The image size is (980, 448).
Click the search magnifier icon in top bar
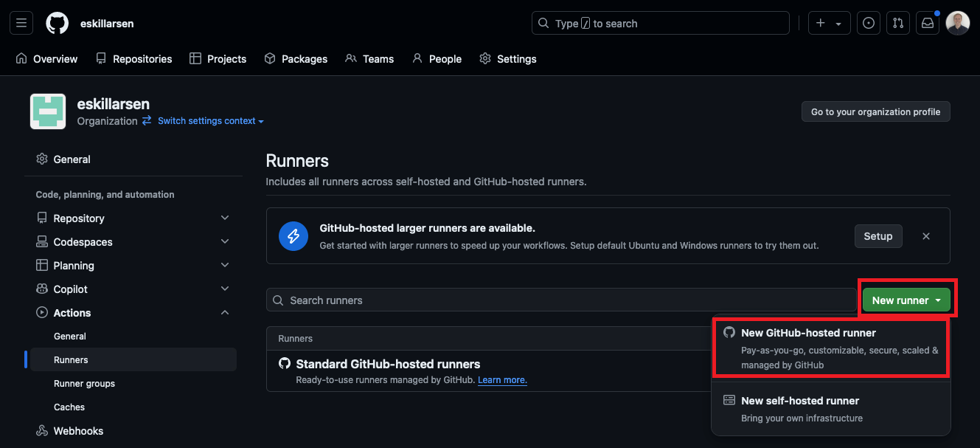point(543,24)
